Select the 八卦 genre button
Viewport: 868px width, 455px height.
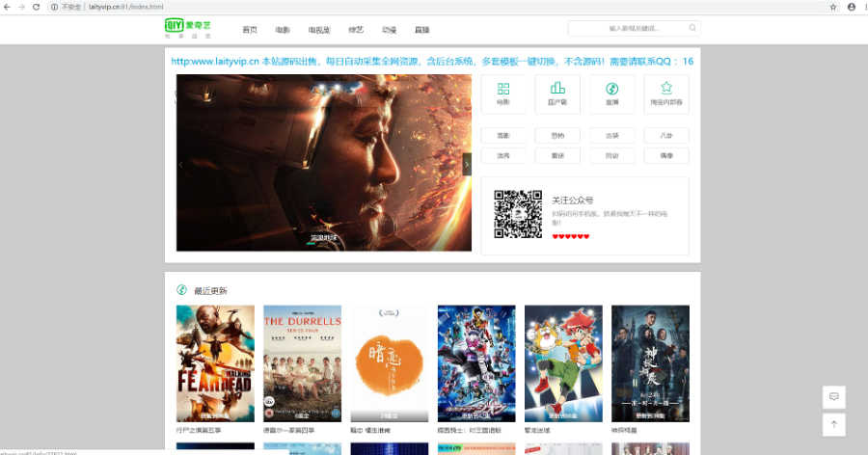pos(666,136)
